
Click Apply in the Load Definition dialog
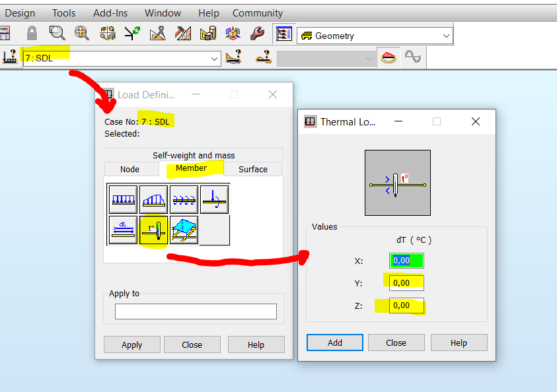pos(131,344)
